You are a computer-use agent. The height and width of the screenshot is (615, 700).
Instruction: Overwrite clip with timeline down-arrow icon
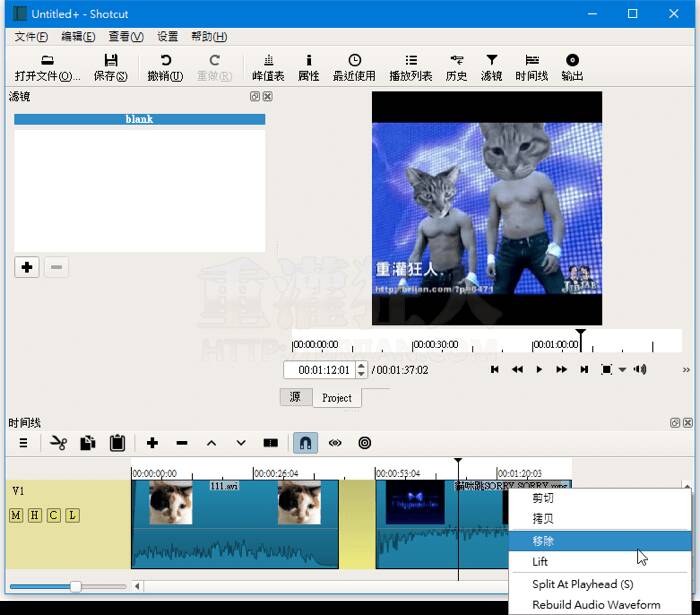click(x=241, y=443)
